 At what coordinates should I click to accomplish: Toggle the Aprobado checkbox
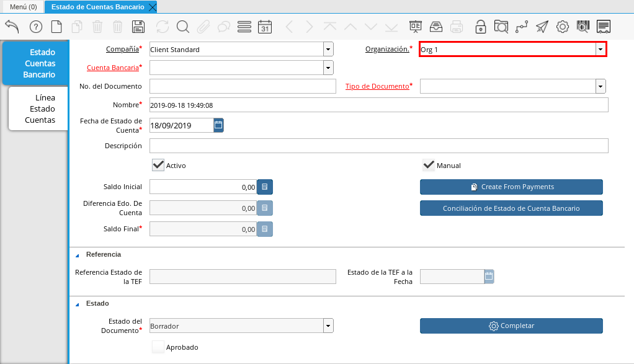coord(158,347)
